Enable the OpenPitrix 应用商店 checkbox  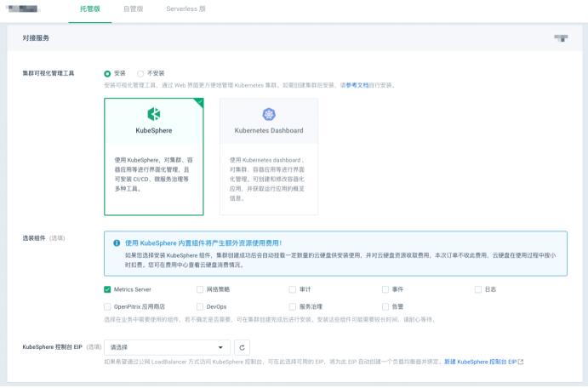tap(107, 306)
